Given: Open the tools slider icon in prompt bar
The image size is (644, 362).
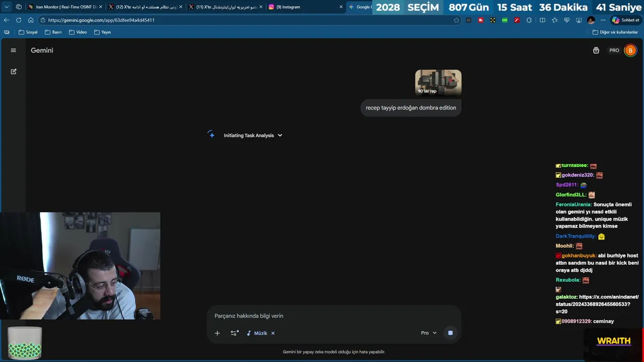Looking at the screenshot, I should (x=234, y=333).
